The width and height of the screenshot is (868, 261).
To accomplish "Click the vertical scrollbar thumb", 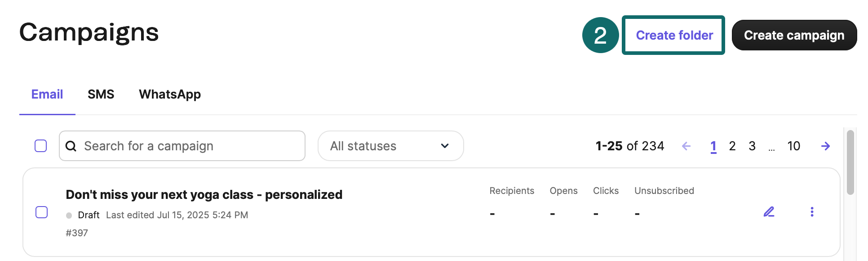I will click(x=850, y=162).
